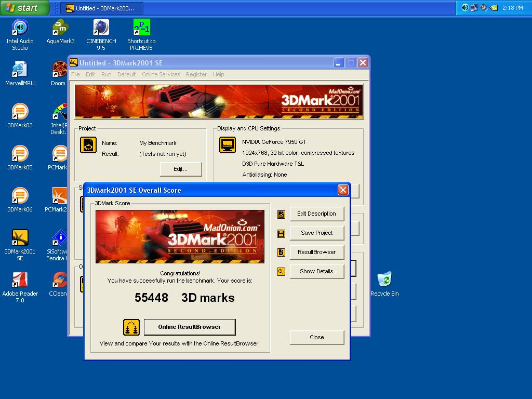This screenshot has width=532, height=399.
Task: Click the 55448 score value
Action: click(x=151, y=298)
